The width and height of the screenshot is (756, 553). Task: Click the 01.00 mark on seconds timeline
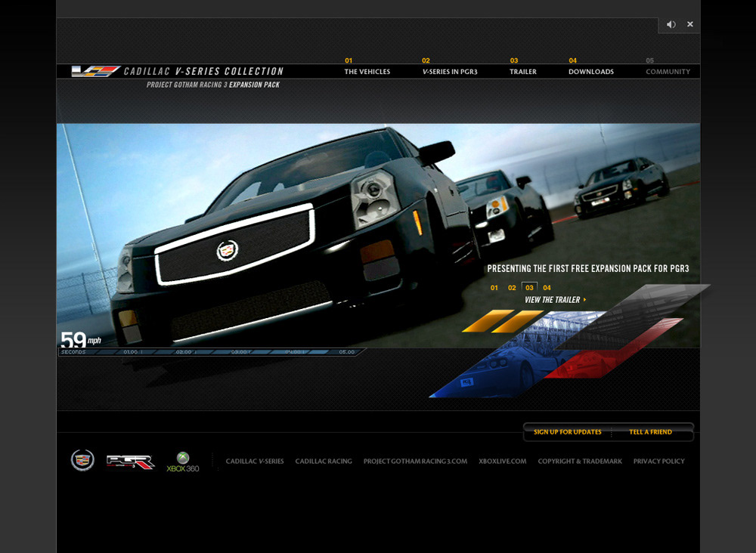(131, 352)
